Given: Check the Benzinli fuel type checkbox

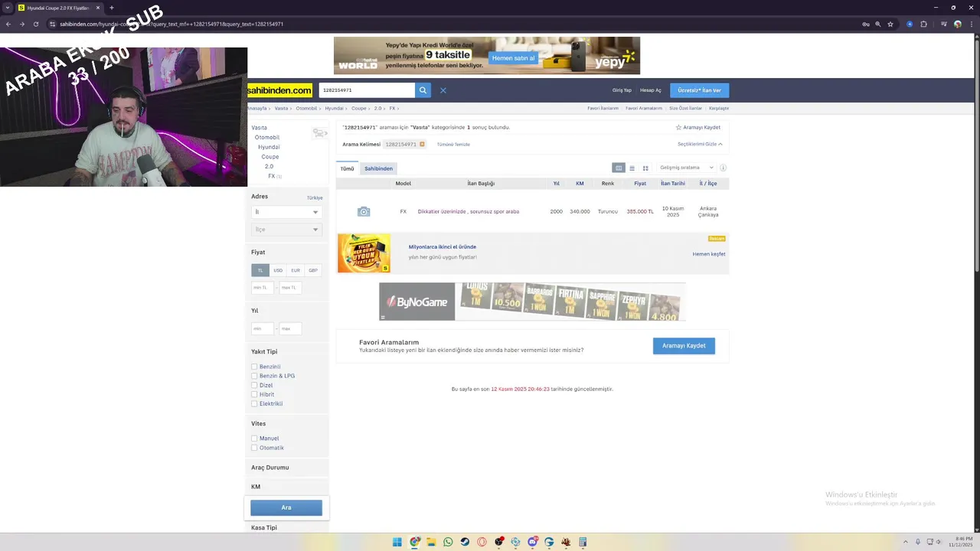Looking at the screenshot, I should tap(254, 367).
